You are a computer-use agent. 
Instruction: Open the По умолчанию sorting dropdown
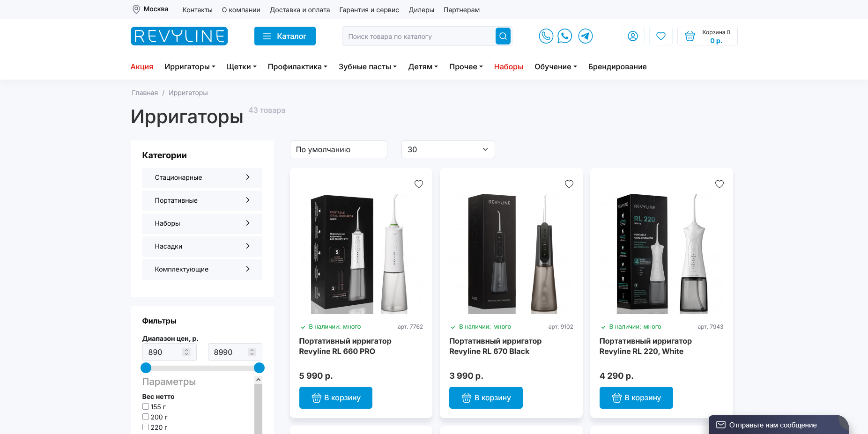pos(339,149)
